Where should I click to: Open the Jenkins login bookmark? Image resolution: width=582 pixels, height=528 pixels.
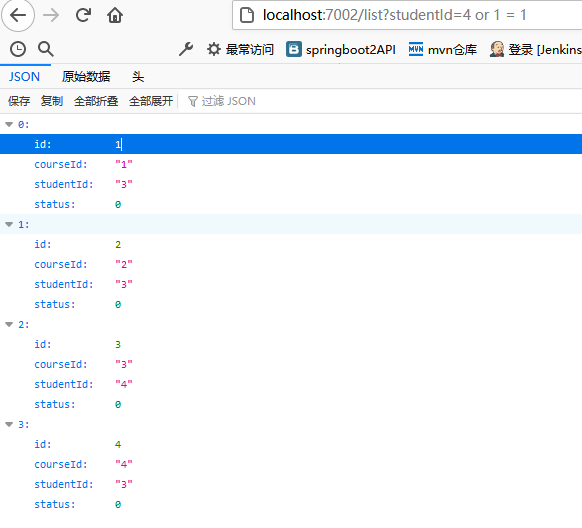[x=535, y=49]
